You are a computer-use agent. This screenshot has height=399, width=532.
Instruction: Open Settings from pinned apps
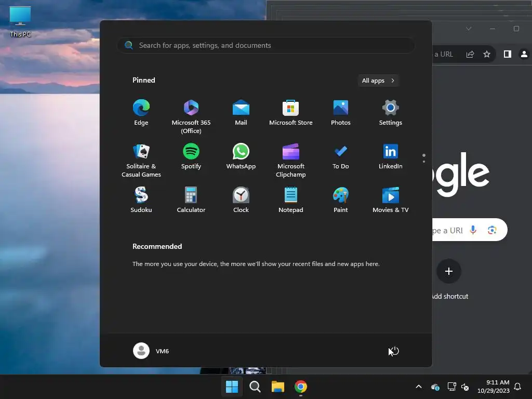coord(391,113)
